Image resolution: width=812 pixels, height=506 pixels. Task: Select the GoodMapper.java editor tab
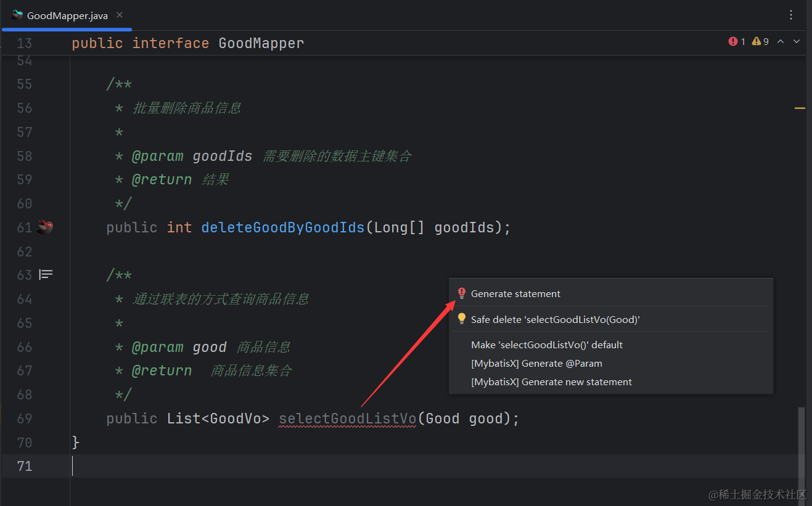point(67,15)
